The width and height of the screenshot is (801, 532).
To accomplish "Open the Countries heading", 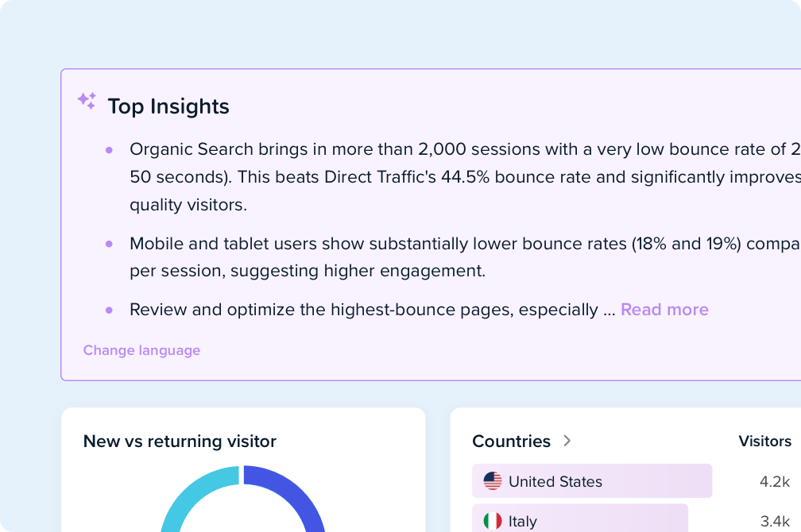I will tap(511, 441).
